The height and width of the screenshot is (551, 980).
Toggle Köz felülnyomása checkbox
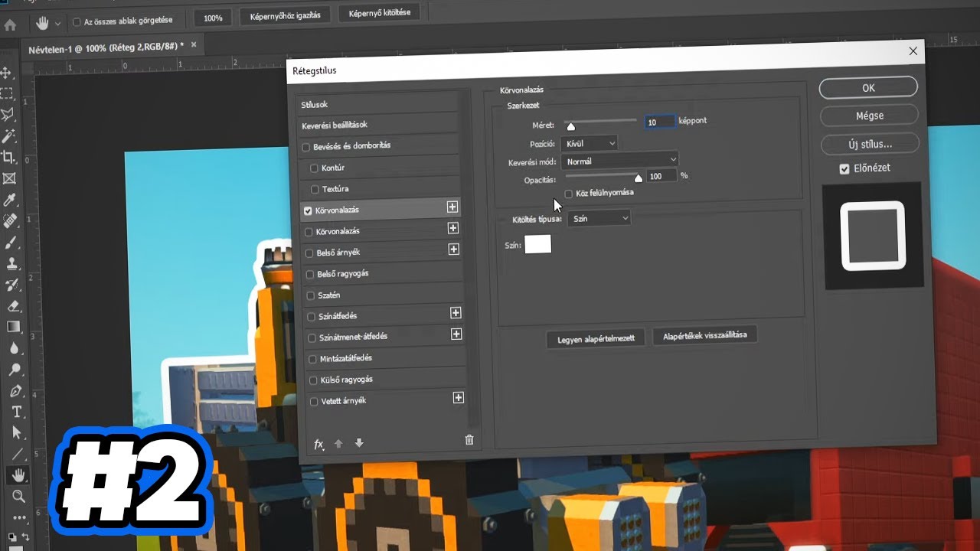coord(568,194)
